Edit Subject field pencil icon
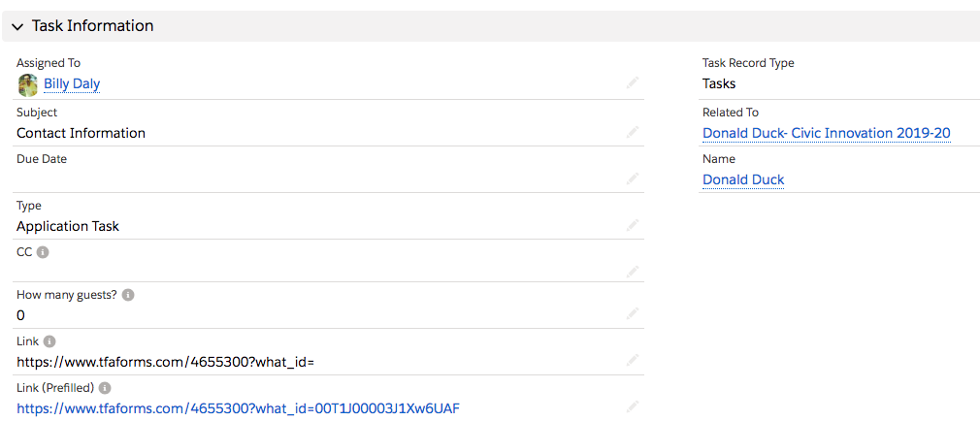This screenshot has width=980, height=421. point(633,133)
